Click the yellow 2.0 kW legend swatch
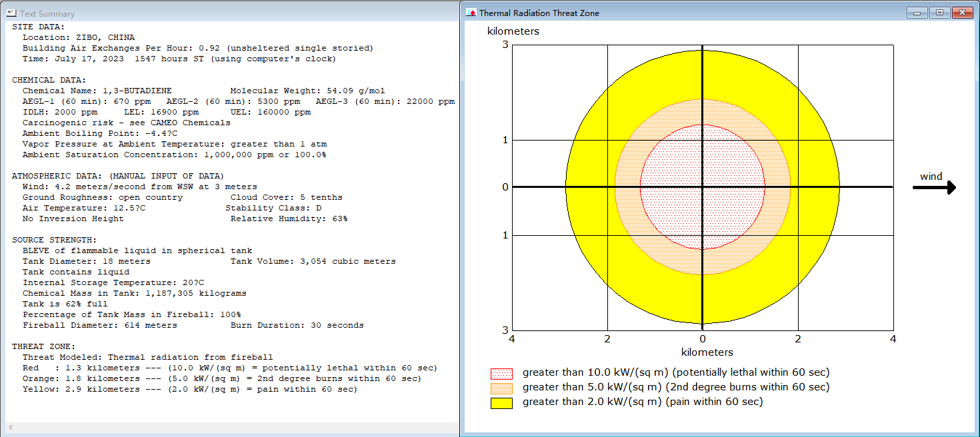980x437 pixels. (501, 402)
